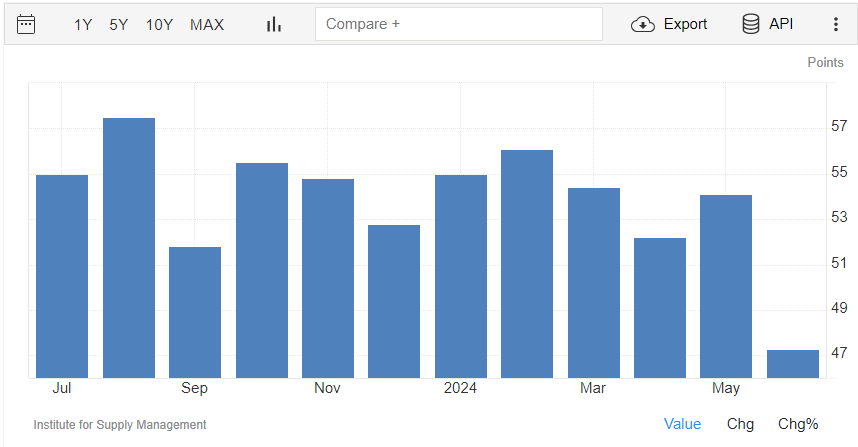Viewport: 858px width, 447px height.
Task: Show the MAX time range
Action: coord(207,25)
